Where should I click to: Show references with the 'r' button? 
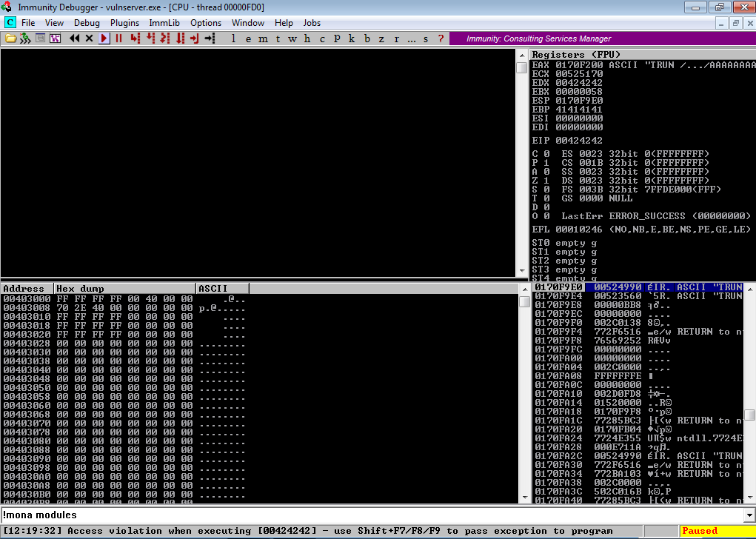coord(396,38)
